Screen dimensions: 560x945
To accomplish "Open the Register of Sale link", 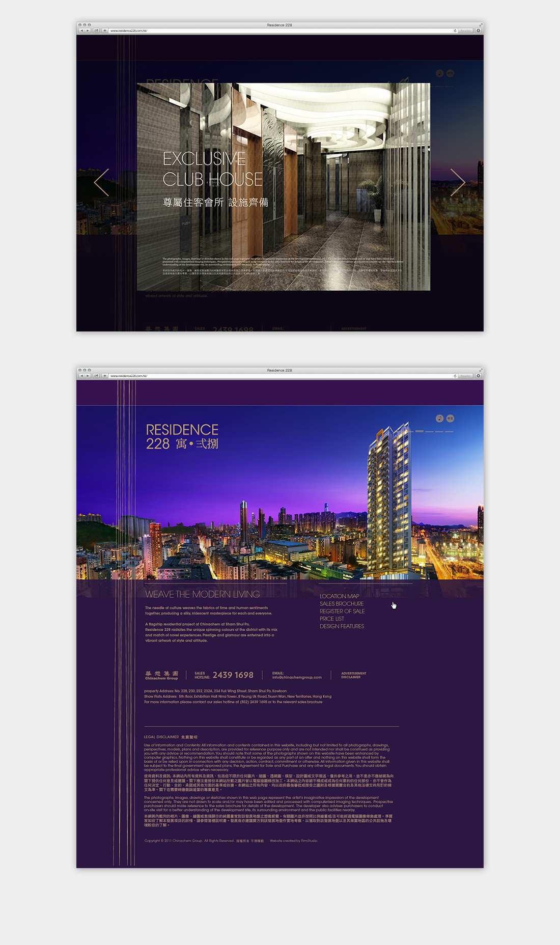I will [x=342, y=612].
